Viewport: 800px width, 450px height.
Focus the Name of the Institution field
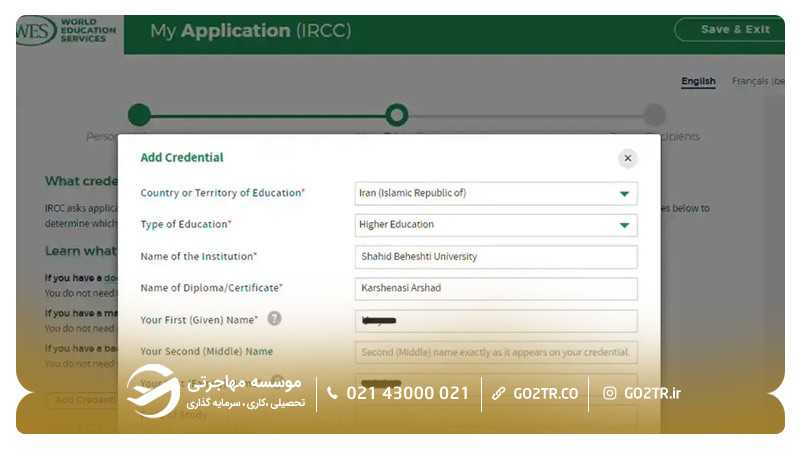[496, 257]
